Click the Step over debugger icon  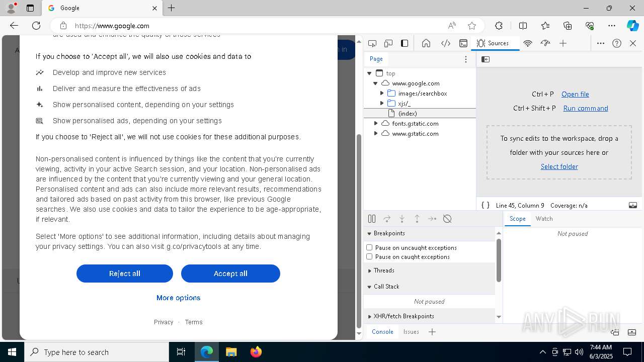[387, 219]
